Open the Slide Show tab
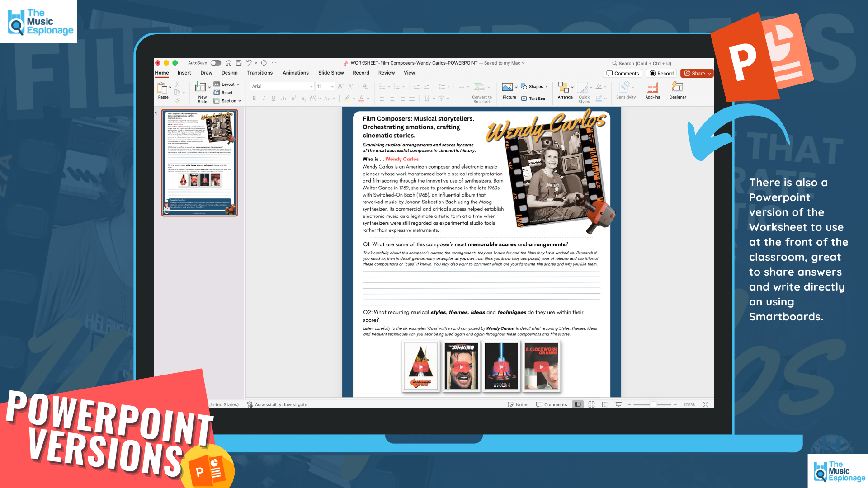Viewport: 868px width, 488px height. tap(331, 73)
